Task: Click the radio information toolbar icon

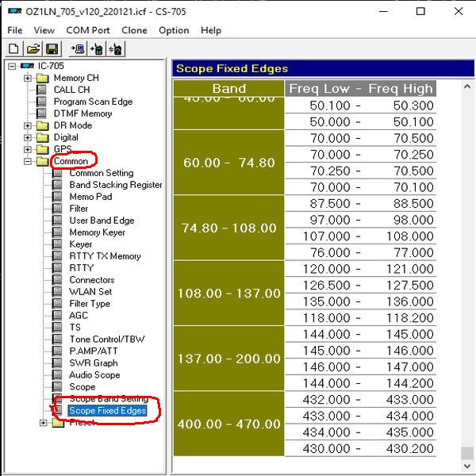Action: click(x=116, y=49)
